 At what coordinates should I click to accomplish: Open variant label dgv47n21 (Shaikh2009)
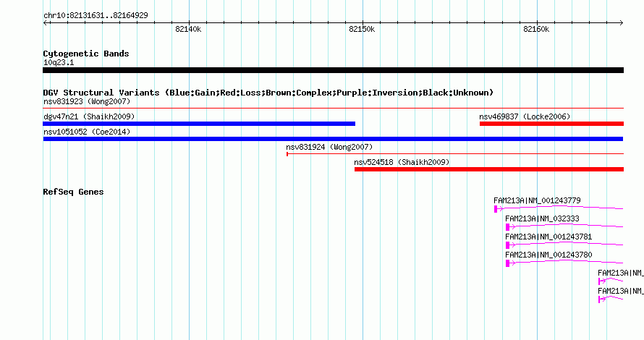[89, 116]
